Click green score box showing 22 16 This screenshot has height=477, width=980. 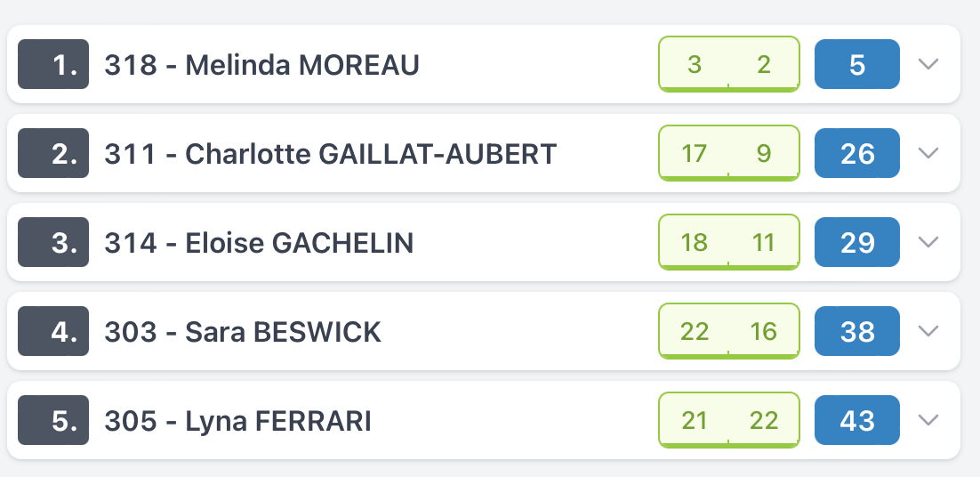click(728, 331)
